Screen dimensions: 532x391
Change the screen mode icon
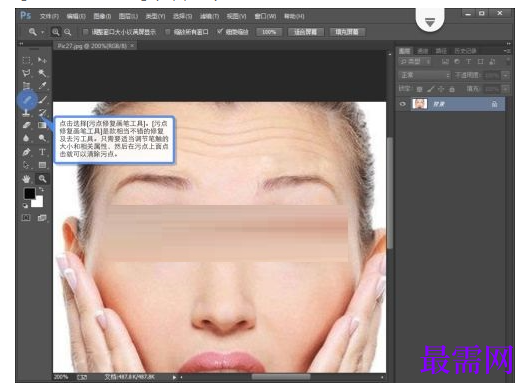(x=42, y=218)
